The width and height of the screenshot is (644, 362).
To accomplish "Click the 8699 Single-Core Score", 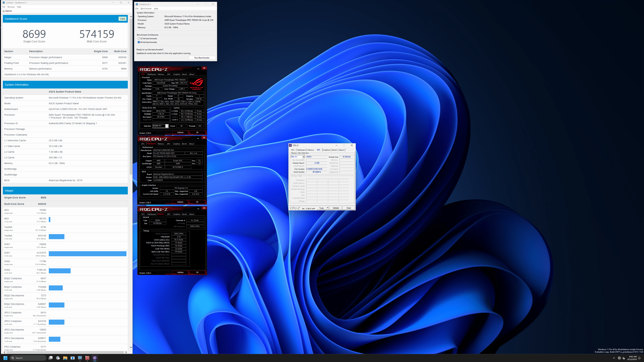I will coord(34,34).
